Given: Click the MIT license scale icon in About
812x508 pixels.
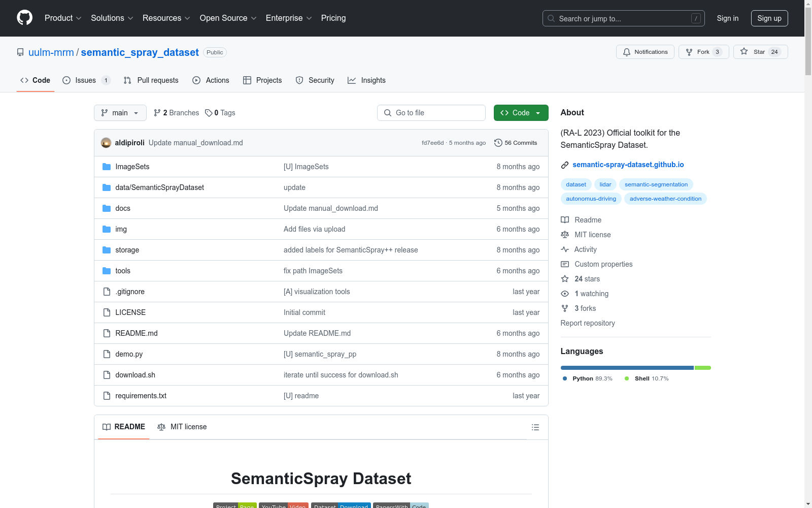Looking at the screenshot, I should coord(565,235).
